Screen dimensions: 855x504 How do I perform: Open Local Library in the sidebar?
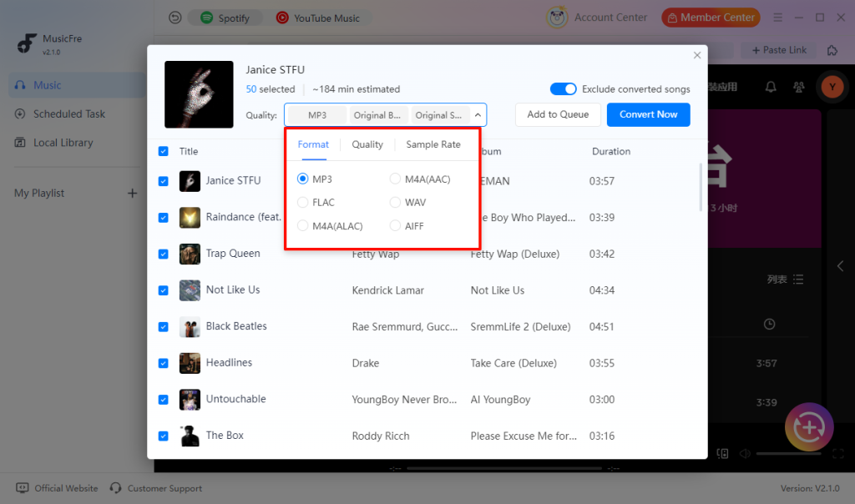(x=77, y=143)
